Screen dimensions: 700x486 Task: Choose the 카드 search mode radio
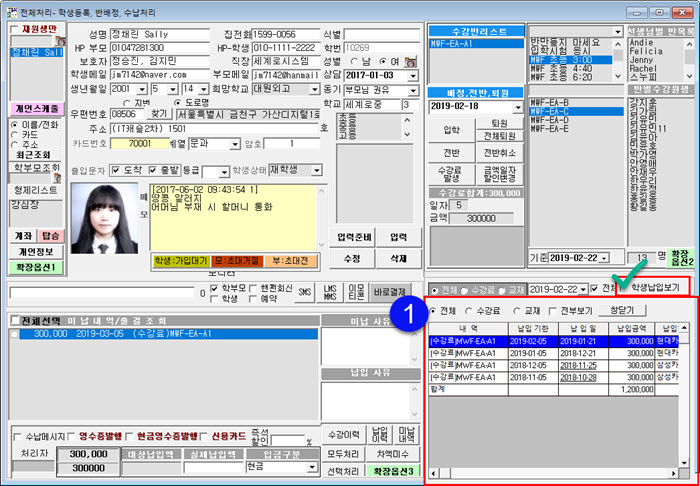(x=15, y=135)
